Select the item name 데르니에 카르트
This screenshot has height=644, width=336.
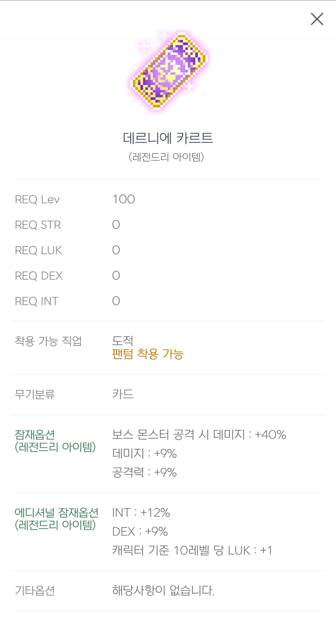pyautogui.click(x=168, y=138)
